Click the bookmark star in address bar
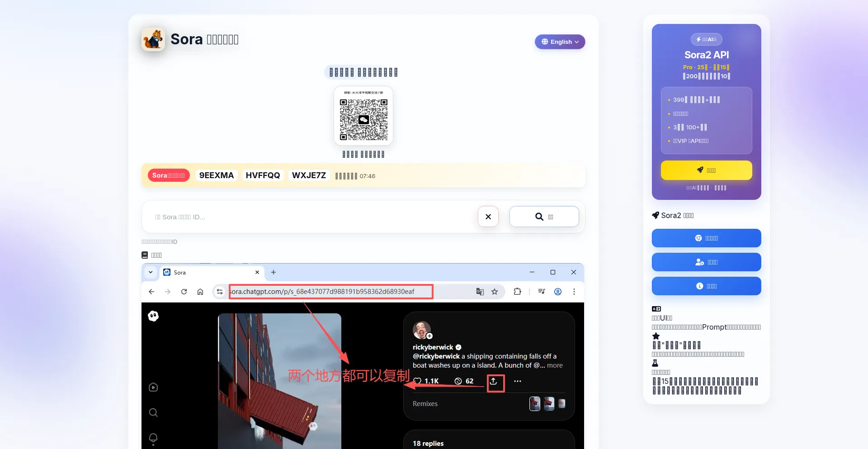 click(x=495, y=292)
